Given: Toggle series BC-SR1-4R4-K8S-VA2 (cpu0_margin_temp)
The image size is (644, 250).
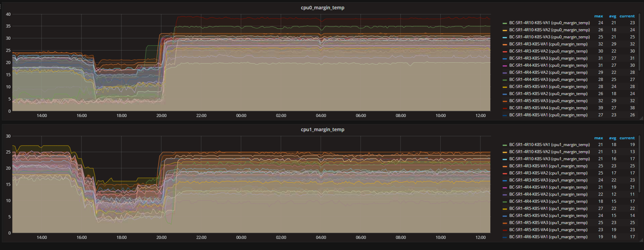Looking at the screenshot, I should (x=548, y=72).
